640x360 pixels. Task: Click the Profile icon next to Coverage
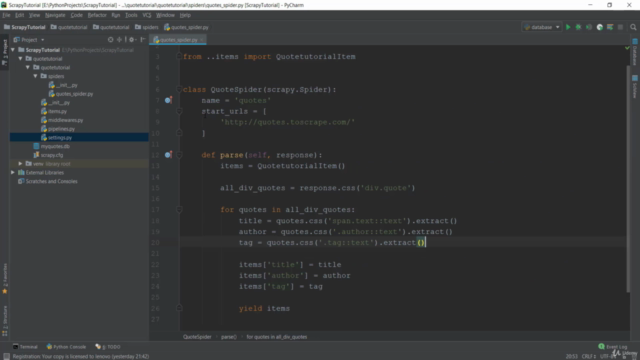[x=600, y=27]
